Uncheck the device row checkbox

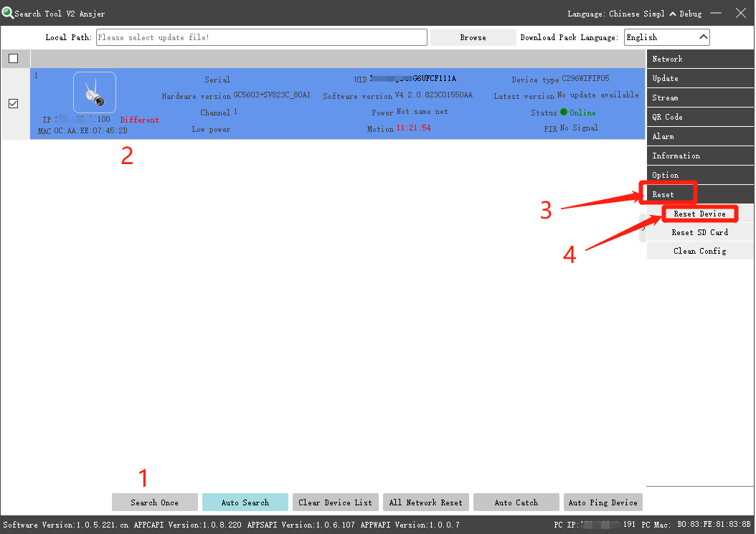point(13,102)
